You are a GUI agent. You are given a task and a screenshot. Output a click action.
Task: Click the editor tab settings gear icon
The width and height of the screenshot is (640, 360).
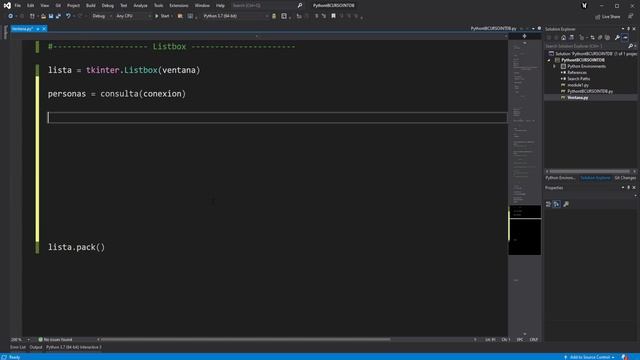539,29
